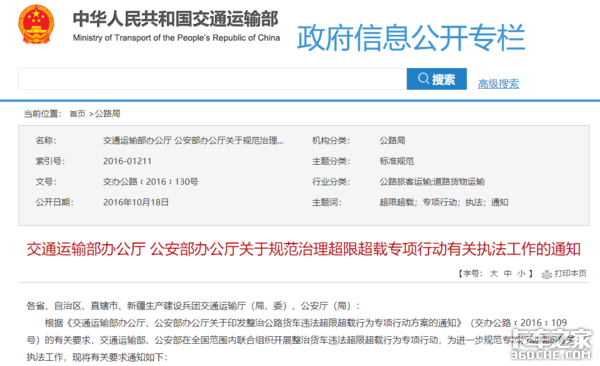Screen dimensions: 600x366
Task: Click the 政府信息公开专栏 heading
Action: click(x=411, y=37)
